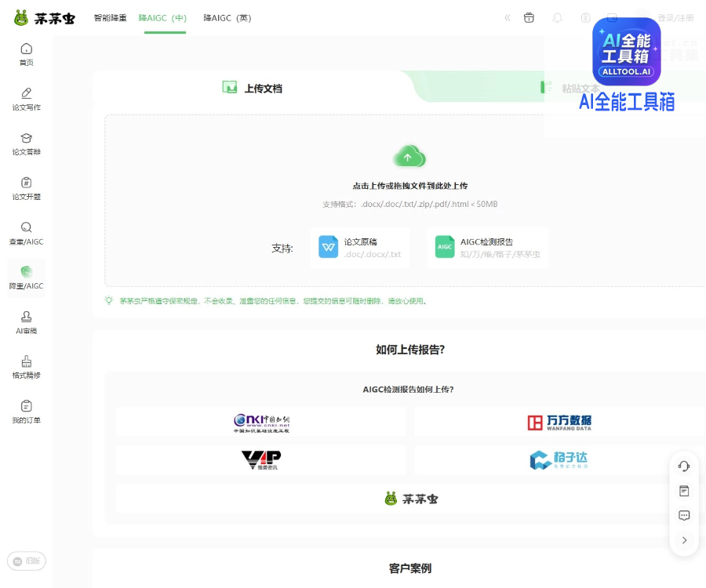
Task: Click the 如何上传报告? heading
Action: click(x=410, y=350)
